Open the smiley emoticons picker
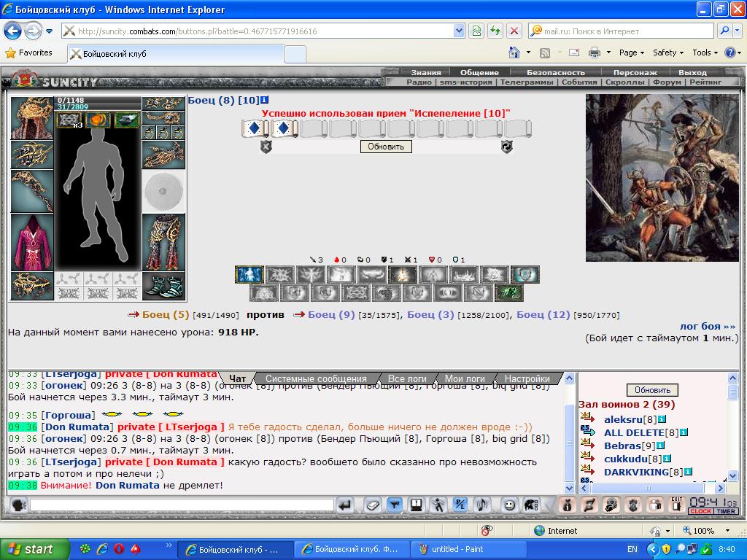This screenshot has height=560, width=747. click(509, 505)
